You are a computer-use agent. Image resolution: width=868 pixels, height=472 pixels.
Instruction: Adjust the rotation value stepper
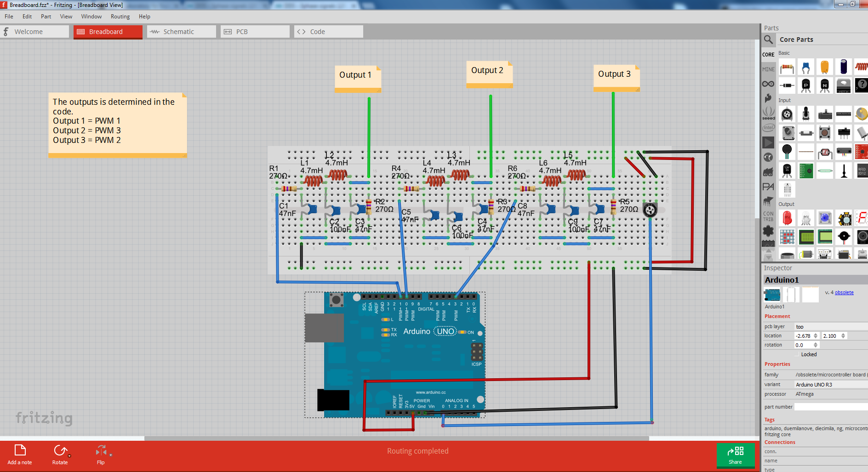coord(816,345)
